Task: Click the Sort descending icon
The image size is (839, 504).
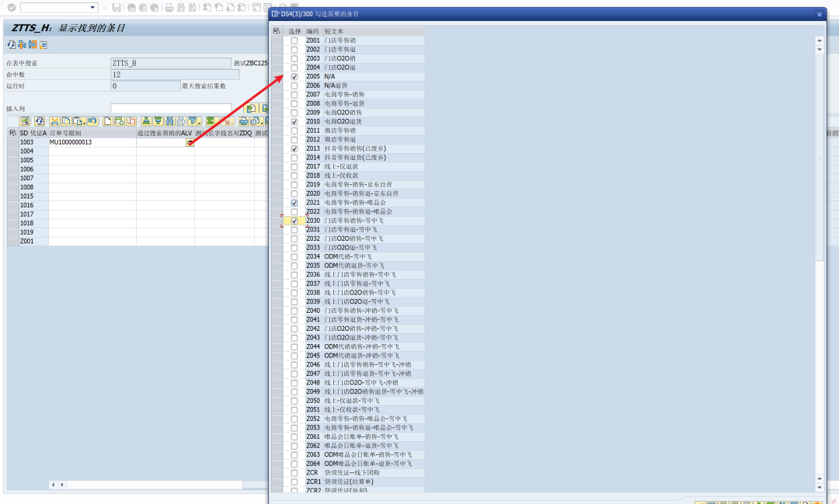Action: (x=158, y=121)
